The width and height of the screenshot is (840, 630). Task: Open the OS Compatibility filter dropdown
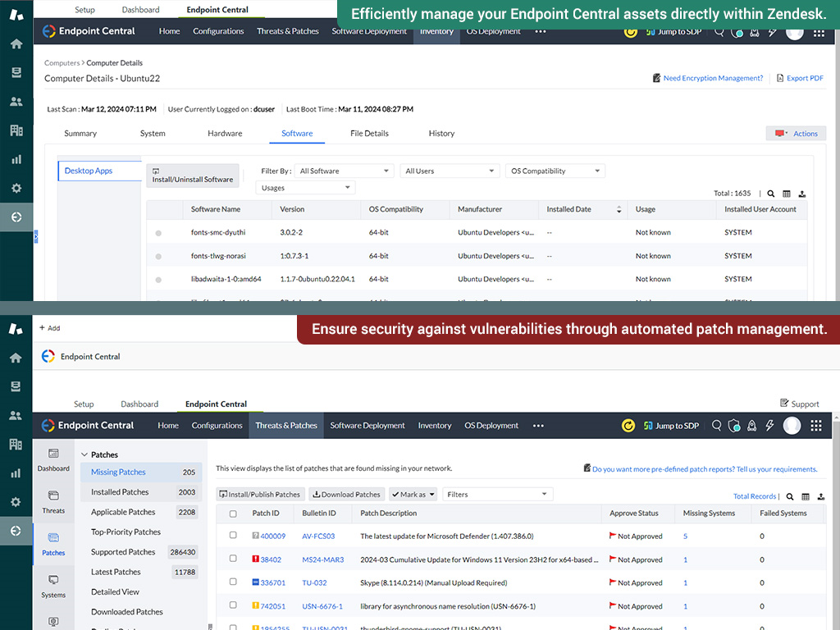click(555, 170)
